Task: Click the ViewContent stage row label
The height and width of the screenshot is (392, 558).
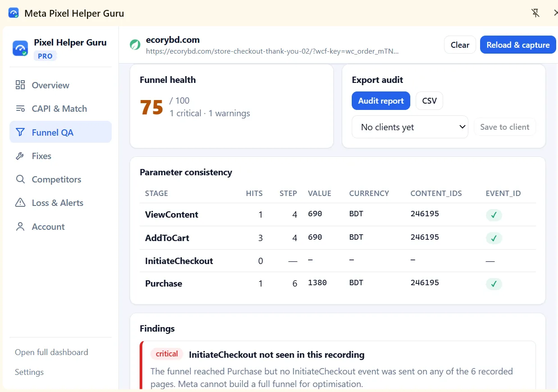Action: point(172,214)
